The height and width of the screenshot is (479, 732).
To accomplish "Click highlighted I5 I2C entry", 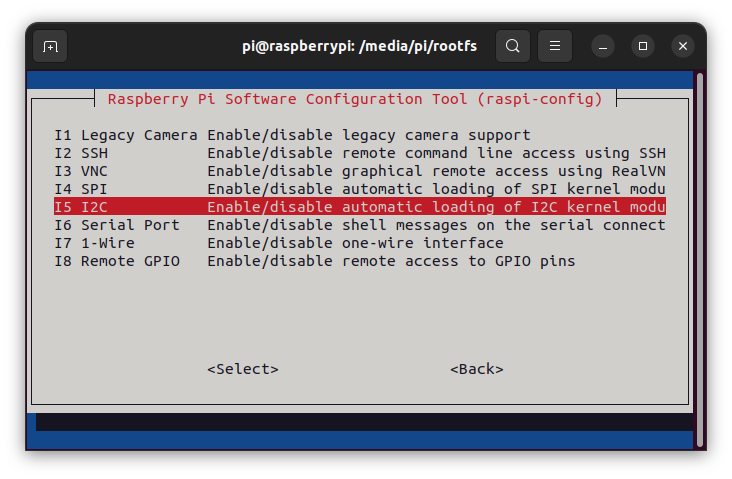I will pyautogui.click(x=359, y=207).
